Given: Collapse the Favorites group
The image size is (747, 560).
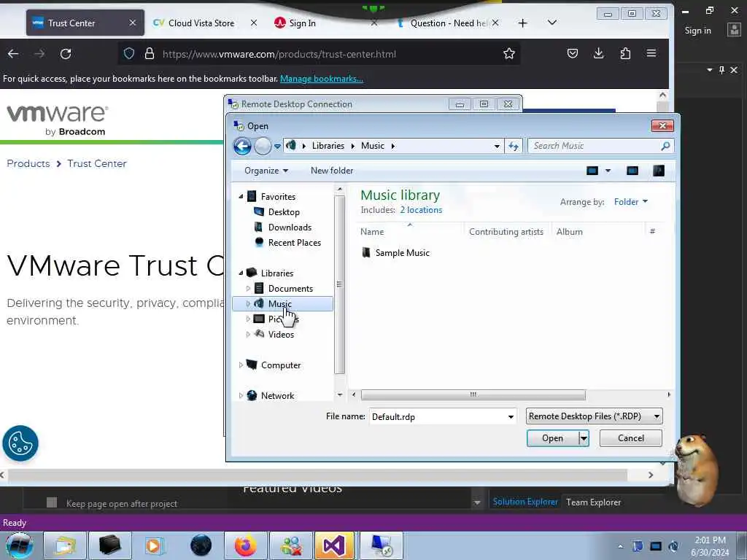Looking at the screenshot, I should 241,196.
